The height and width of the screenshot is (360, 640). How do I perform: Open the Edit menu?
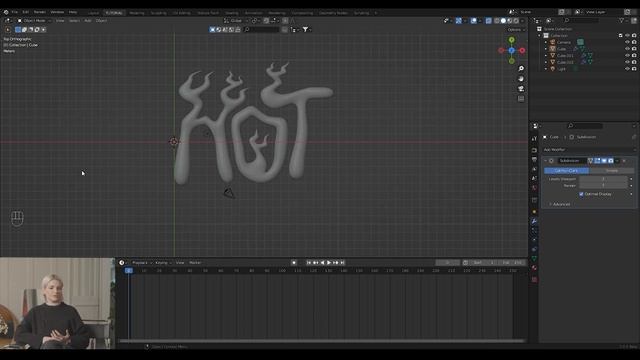(26, 12)
